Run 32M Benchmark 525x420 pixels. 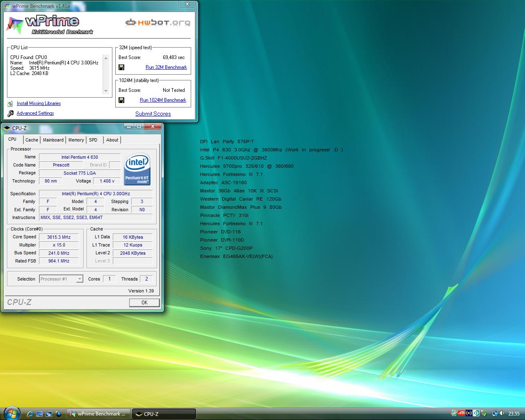tap(166, 67)
